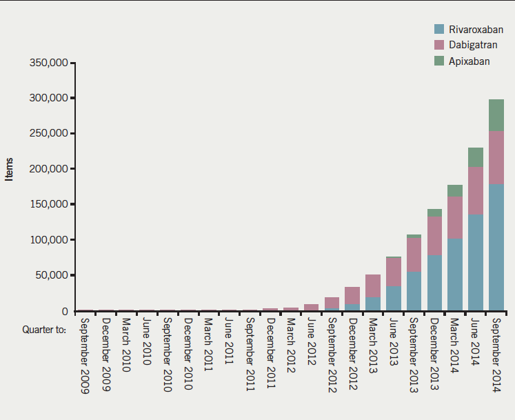The width and height of the screenshot is (515, 420).
Task: Click the September 2014 green Apixaban bar segment
Action: pyautogui.click(x=496, y=114)
